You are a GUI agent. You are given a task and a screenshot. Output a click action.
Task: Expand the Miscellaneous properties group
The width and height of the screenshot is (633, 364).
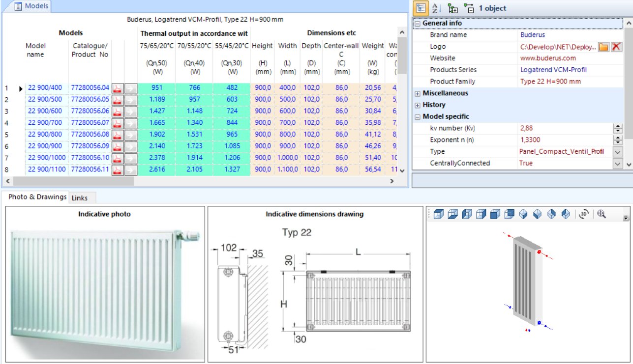pos(417,93)
